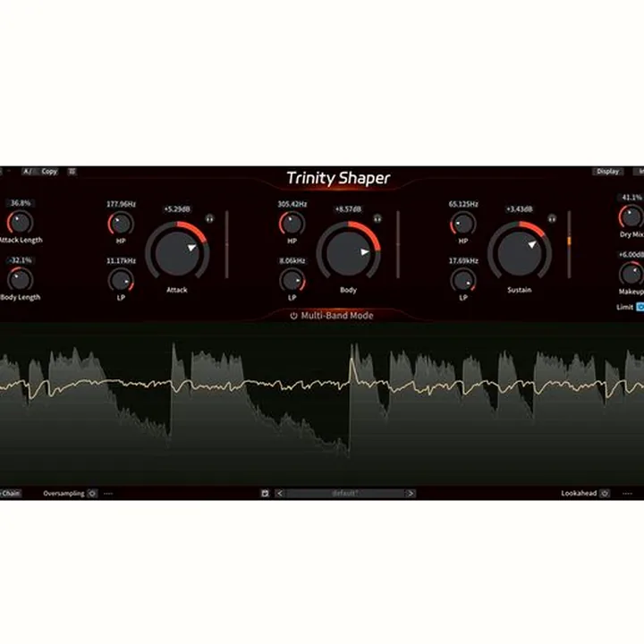Click the Copy button in top bar
Viewport: 644px width, 644px height.
[x=49, y=172]
